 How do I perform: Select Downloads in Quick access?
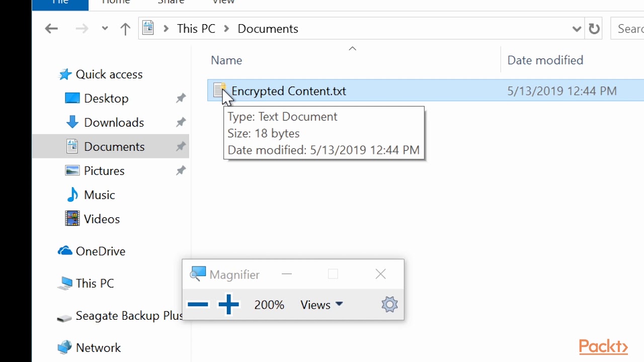click(114, 123)
